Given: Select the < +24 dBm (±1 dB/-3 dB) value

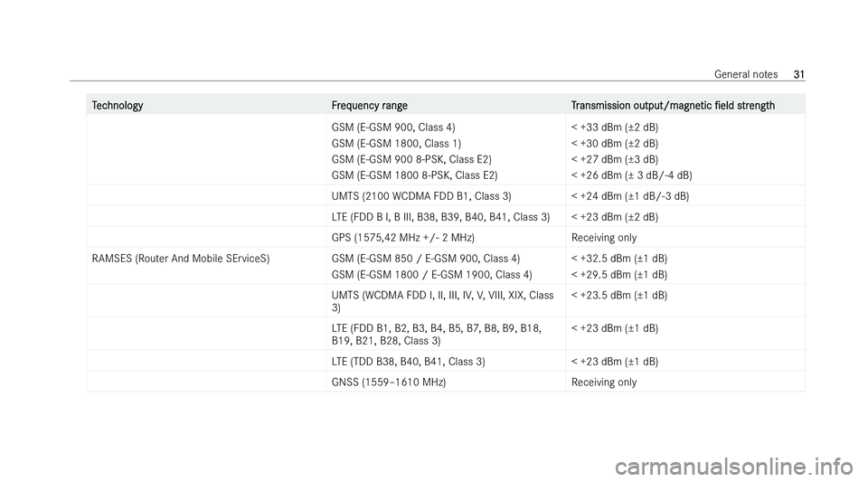Looking at the screenshot, I should pyautogui.click(x=630, y=196).
